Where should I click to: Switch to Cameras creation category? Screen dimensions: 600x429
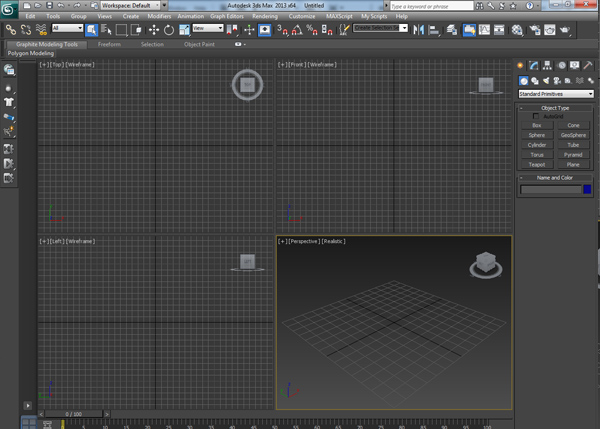tap(557, 81)
